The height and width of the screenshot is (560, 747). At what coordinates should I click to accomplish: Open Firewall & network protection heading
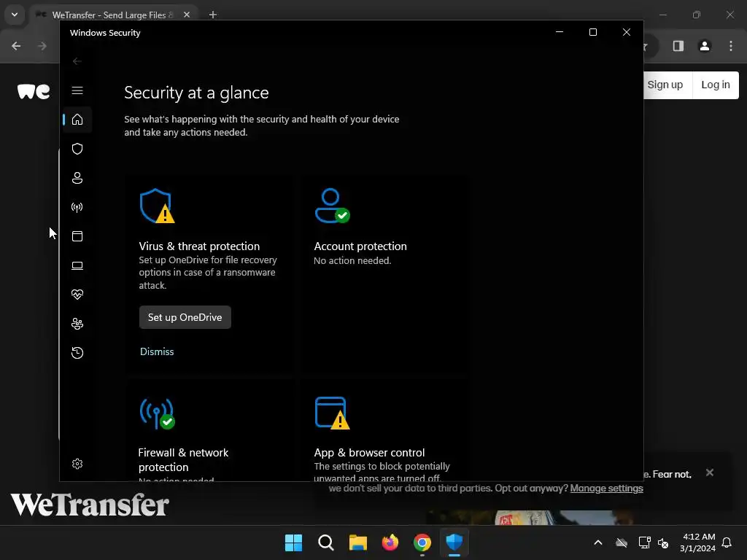(183, 459)
